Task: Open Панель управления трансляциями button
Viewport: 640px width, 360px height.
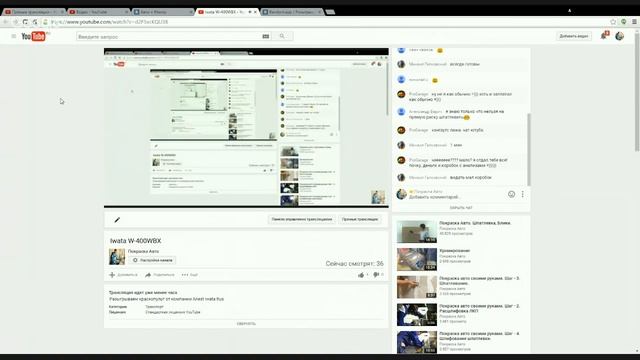Action: tap(302, 220)
